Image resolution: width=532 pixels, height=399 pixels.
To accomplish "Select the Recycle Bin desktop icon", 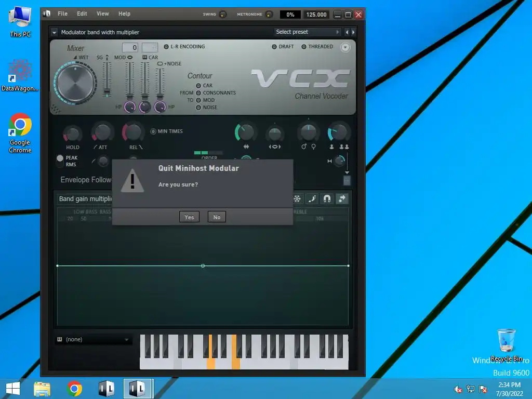I will tap(506, 345).
